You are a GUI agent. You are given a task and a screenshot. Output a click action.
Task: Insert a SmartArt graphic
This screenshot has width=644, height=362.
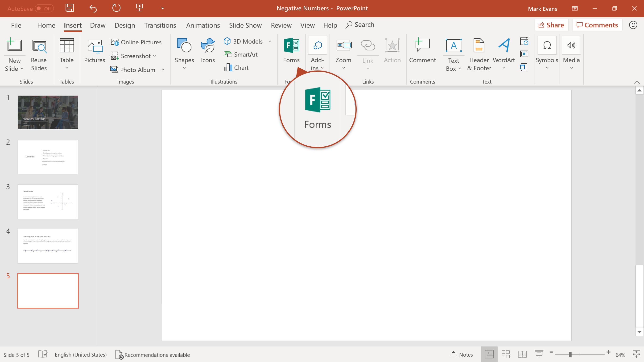tap(241, 54)
